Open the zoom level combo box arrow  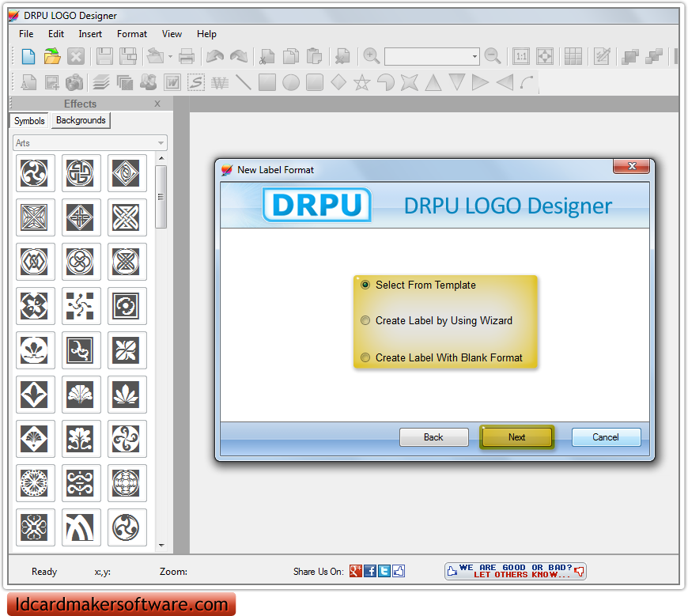[x=475, y=56]
